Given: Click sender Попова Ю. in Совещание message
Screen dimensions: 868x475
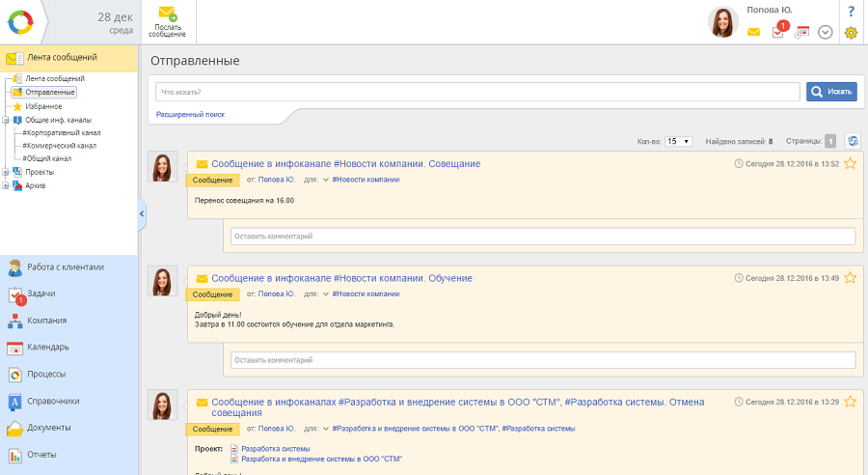Looking at the screenshot, I should point(276,180).
